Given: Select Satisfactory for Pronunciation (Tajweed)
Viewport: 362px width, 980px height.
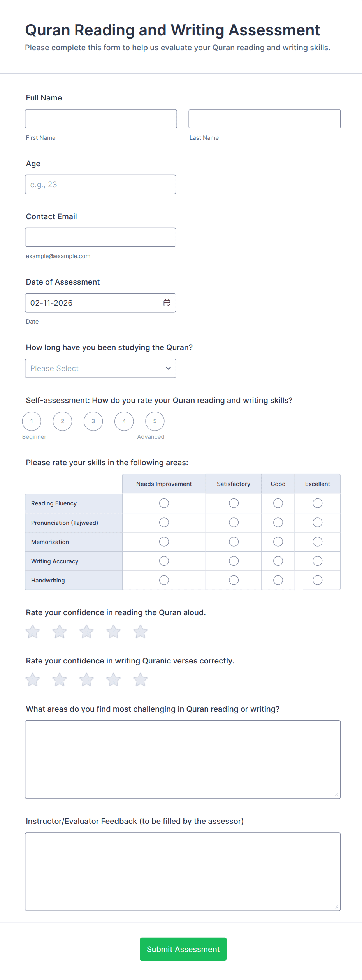Looking at the screenshot, I should coord(234,523).
